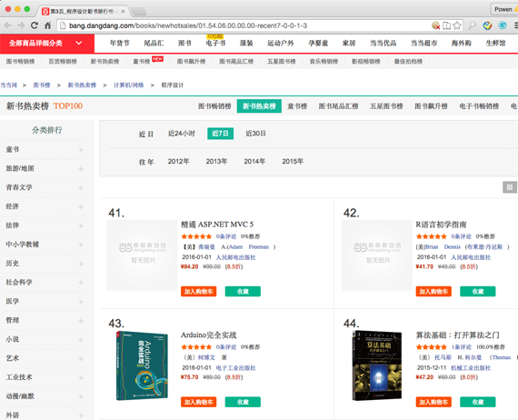This screenshot has height=420, width=518.
Task: Close the dangdang browser tab
Action: (123, 11)
